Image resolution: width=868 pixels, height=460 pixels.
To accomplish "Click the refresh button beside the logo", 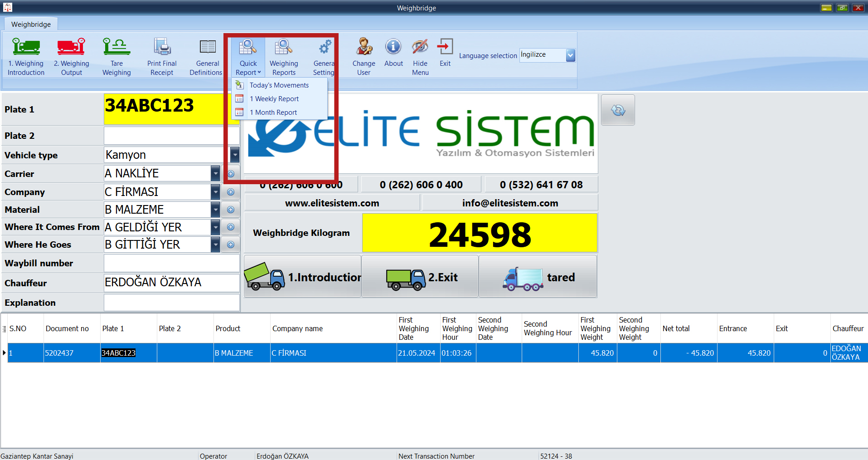I will coord(617,110).
